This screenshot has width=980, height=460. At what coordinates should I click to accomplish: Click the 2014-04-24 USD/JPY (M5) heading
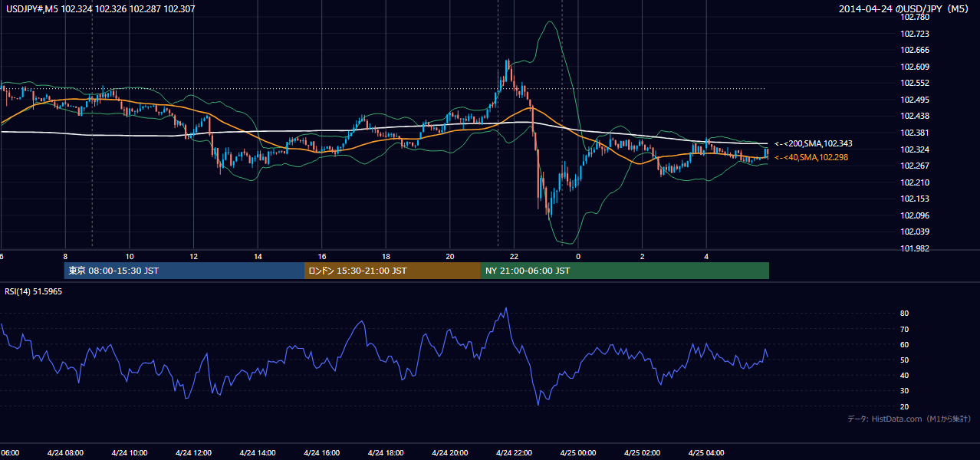click(x=905, y=8)
